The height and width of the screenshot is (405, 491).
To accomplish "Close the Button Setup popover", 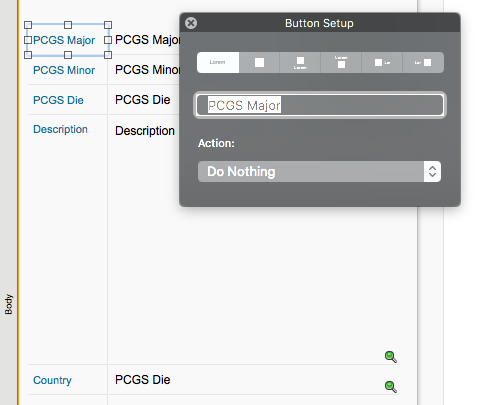I will tap(191, 23).
